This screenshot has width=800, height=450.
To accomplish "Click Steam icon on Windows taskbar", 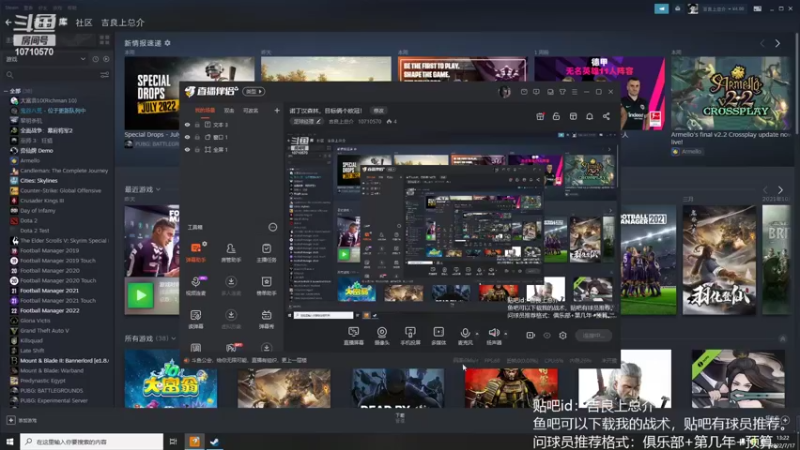I will pos(214,441).
